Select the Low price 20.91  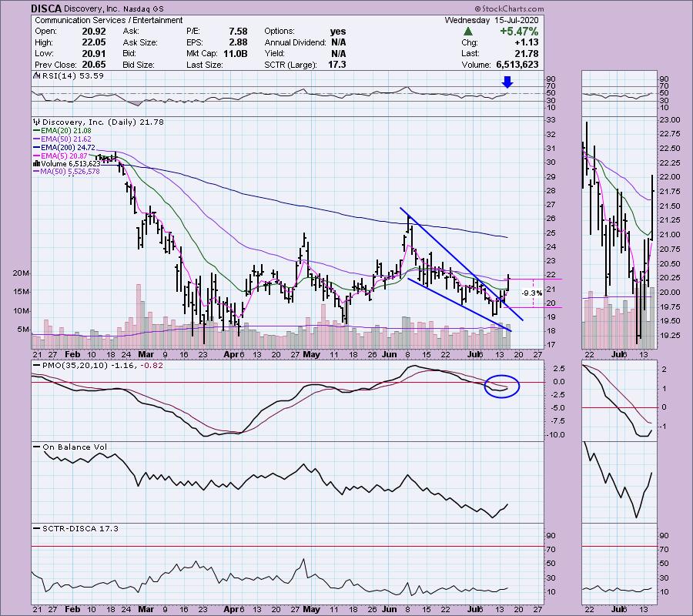pyautogui.click(x=94, y=53)
